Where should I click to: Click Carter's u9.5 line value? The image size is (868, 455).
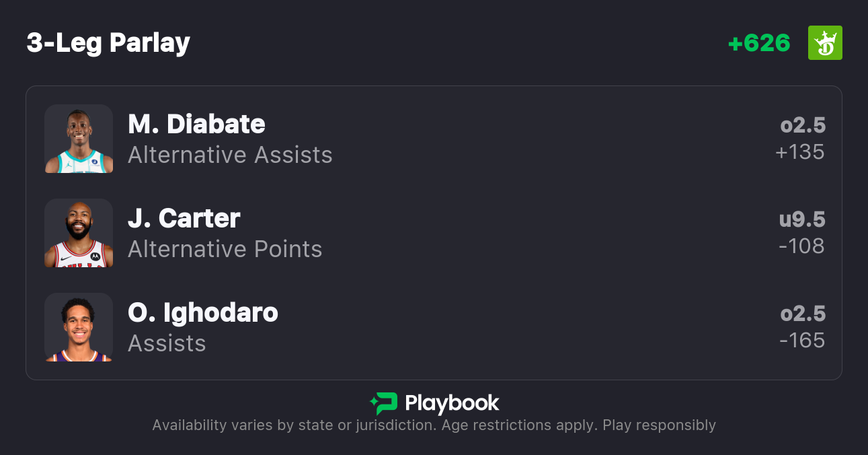[801, 219]
